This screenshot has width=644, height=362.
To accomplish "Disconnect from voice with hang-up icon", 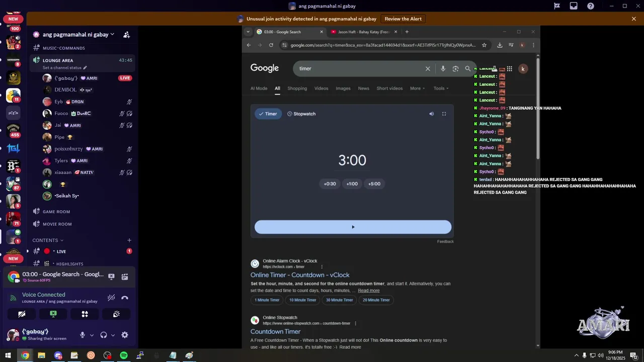I will pyautogui.click(x=125, y=298).
